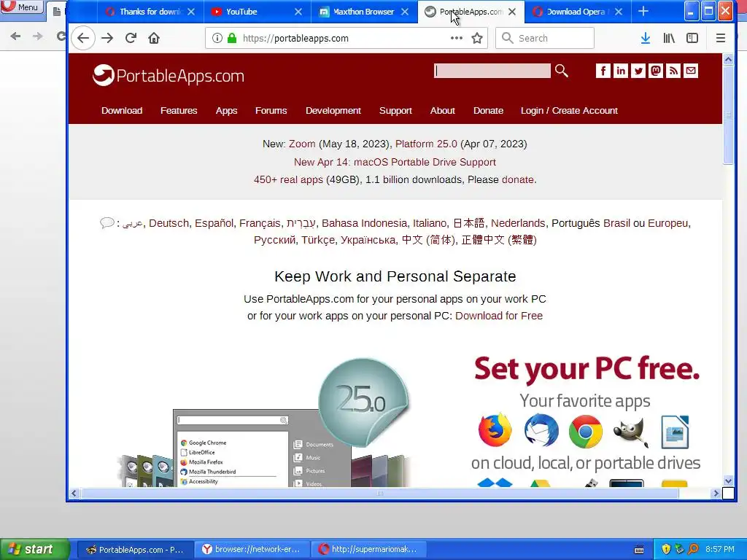
Task: Open the Donate menu item
Action: [x=488, y=111]
